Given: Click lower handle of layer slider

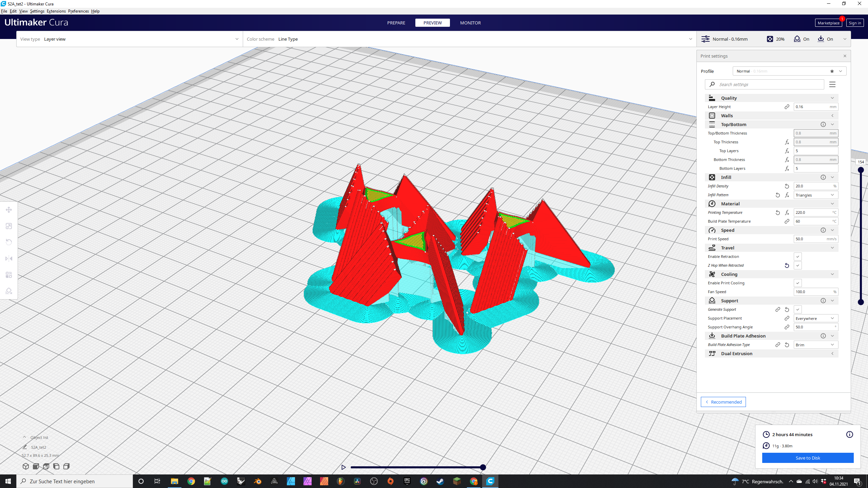Looking at the screenshot, I should coord(861,302).
